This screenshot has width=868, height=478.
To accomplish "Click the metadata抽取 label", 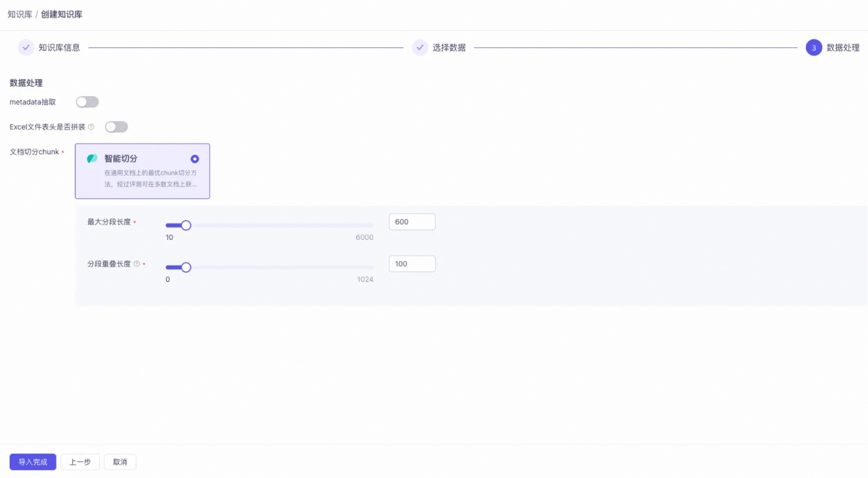I will [33, 102].
